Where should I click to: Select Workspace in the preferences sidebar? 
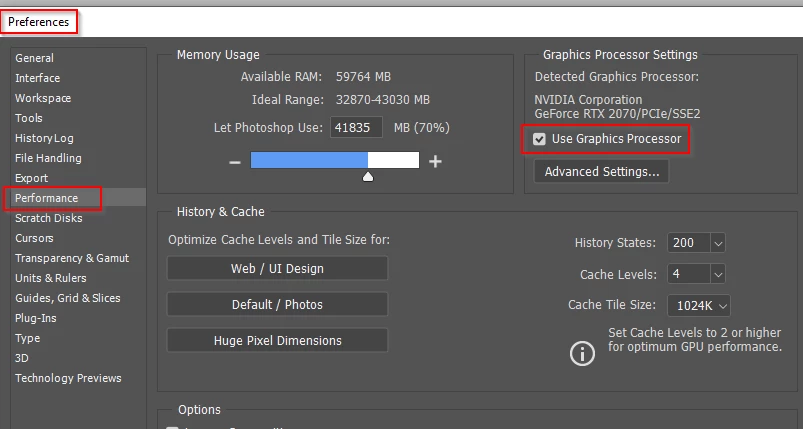click(43, 98)
